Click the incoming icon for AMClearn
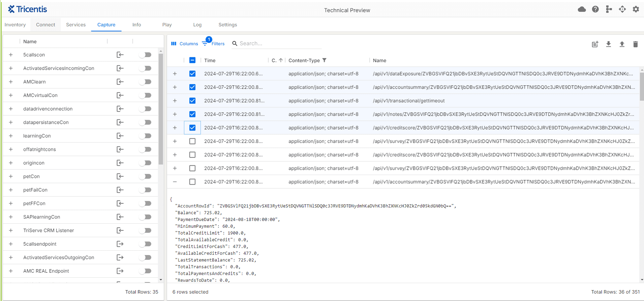Screen dimensions: 644x301 pos(120,82)
